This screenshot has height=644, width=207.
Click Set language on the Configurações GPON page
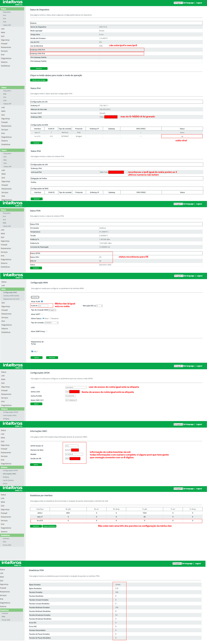pyautogui.click(x=189, y=366)
